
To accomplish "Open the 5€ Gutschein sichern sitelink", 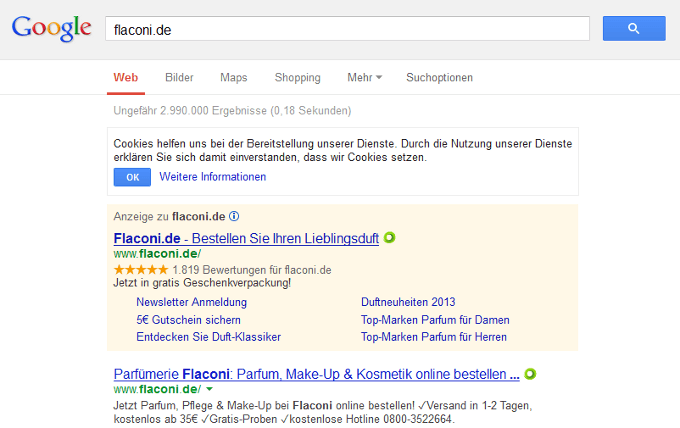I will coord(188,320).
